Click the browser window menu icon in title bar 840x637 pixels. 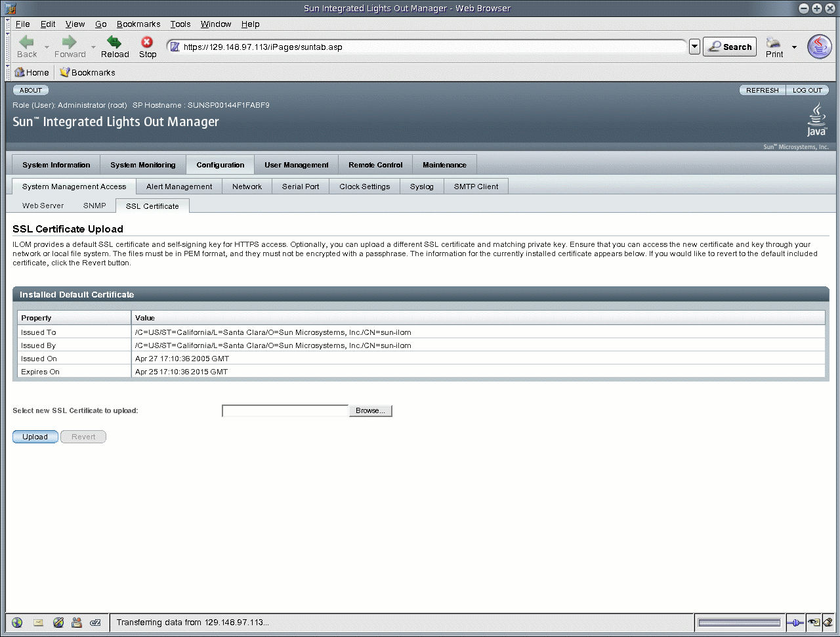click(x=10, y=9)
